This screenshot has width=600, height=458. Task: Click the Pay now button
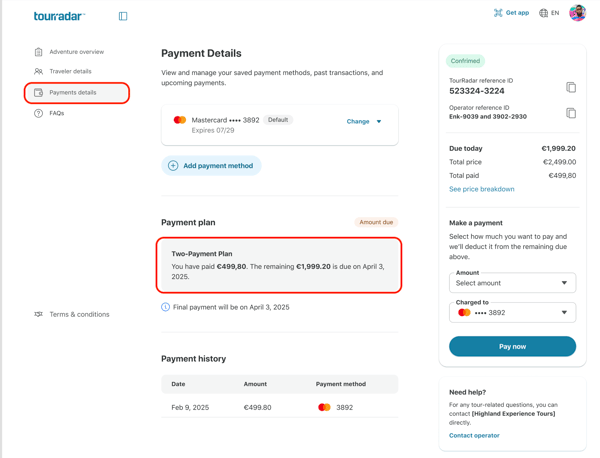click(512, 346)
